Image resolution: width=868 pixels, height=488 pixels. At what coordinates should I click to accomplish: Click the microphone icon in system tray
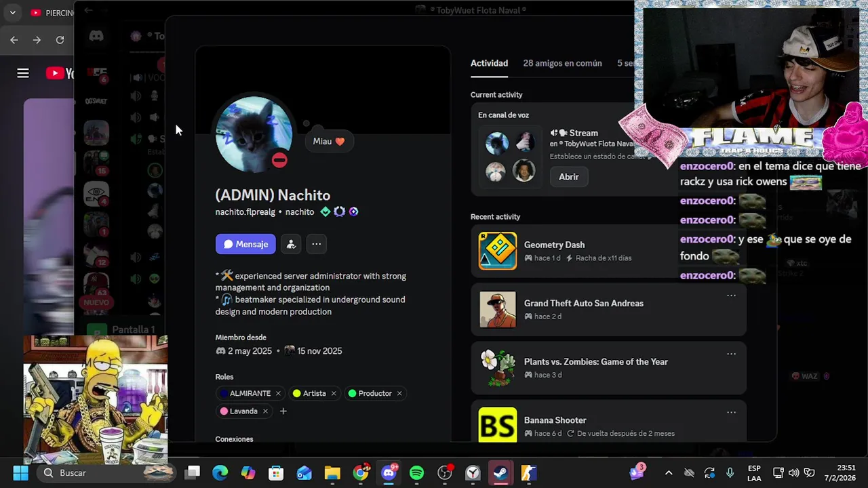click(x=730, y=473)
